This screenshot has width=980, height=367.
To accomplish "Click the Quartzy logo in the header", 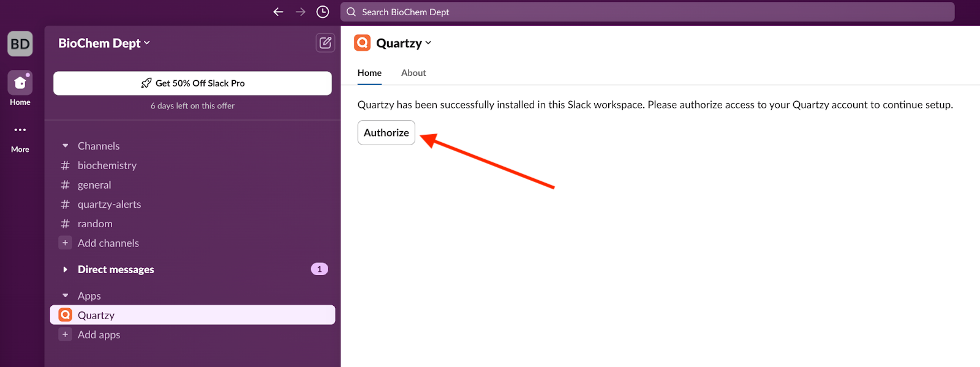I will [x=363, y=43].
